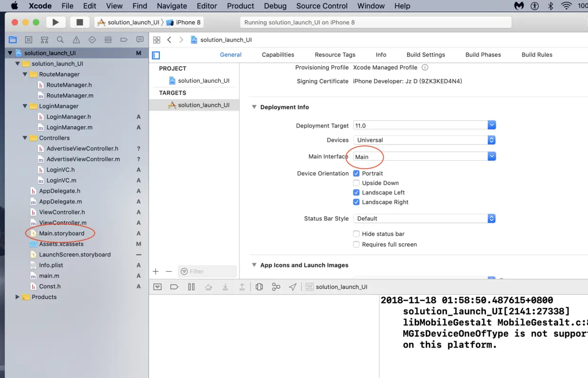Open the Info tab
The height and width of the screenshot is (378, 588).
tap(381, 55)
